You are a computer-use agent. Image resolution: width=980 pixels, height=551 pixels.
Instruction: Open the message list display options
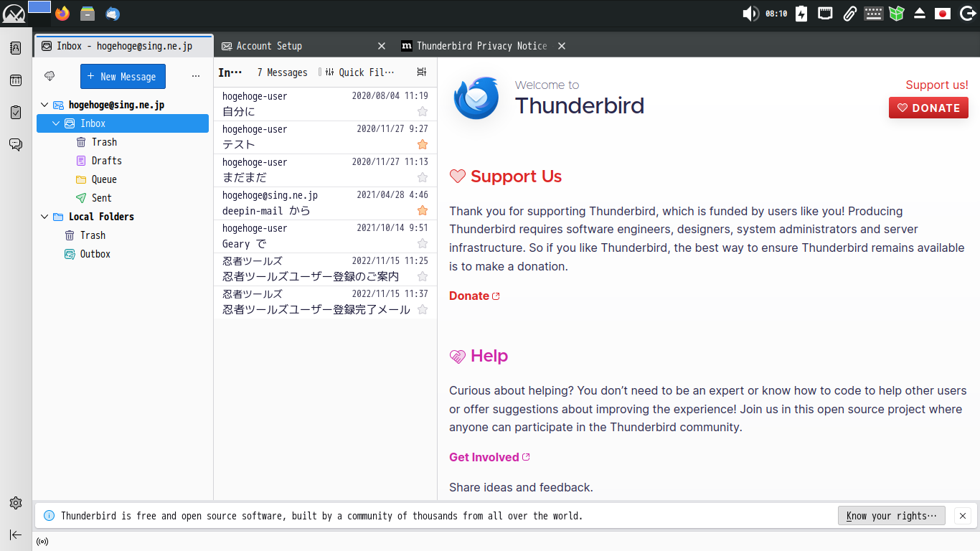click(421, 72)
